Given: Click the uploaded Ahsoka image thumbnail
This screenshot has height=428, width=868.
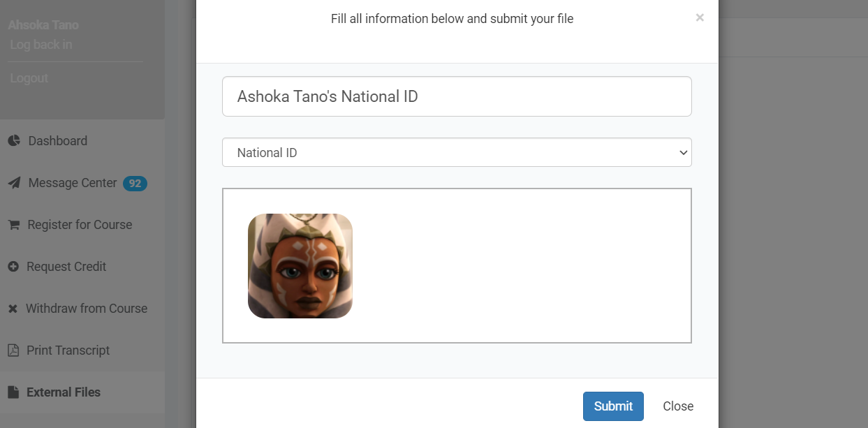Looking at the screenshot, I should coord(300,266).
